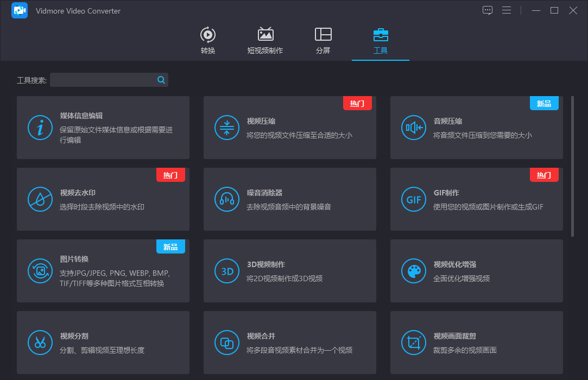Click description 全面优化增强视频
The width and height of the screenshot is (588, 380).
coord(461,278)
